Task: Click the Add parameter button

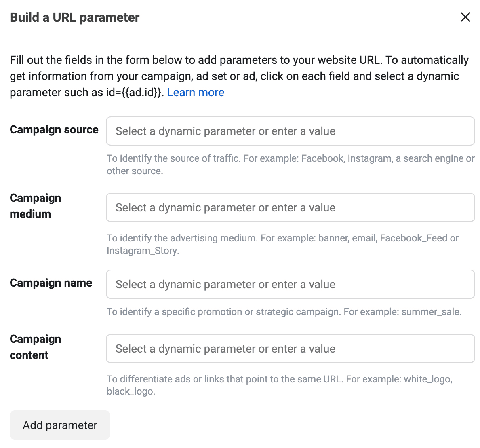Action: [x=60, y=425]
